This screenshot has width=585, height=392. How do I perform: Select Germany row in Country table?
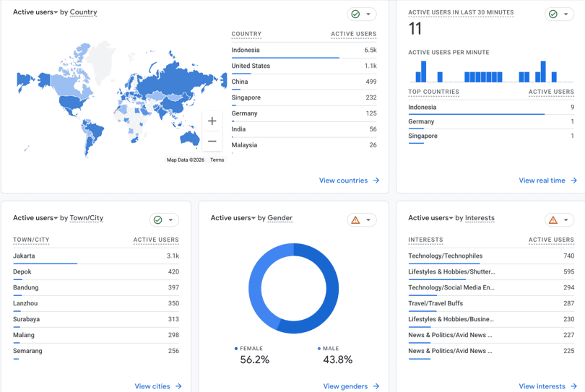pyautogui.click(x=303, y=114)
